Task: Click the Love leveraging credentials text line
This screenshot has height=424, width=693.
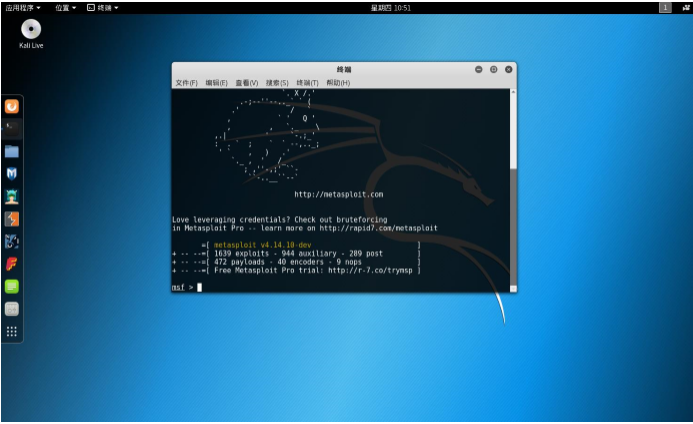Action: tap(279, 220)
